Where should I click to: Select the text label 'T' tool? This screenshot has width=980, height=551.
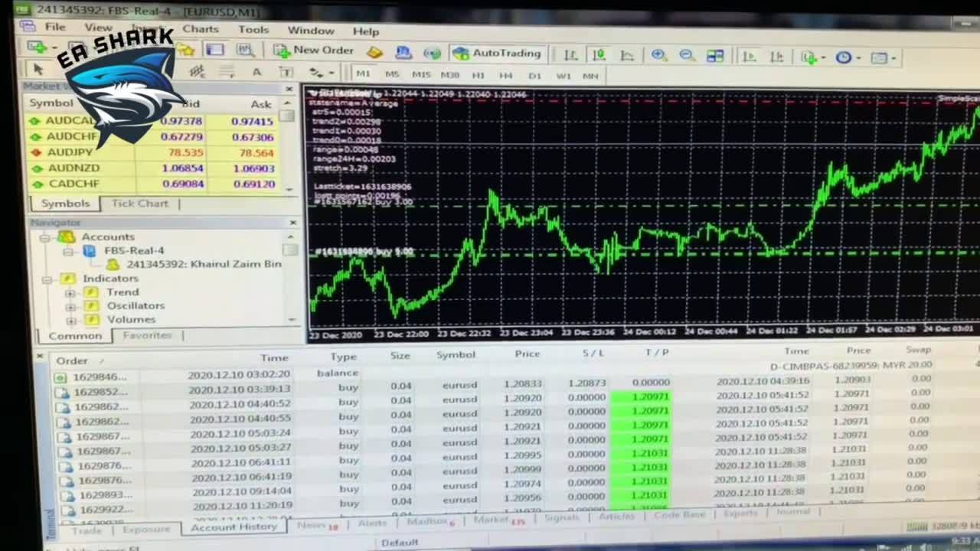pos(286,72)
